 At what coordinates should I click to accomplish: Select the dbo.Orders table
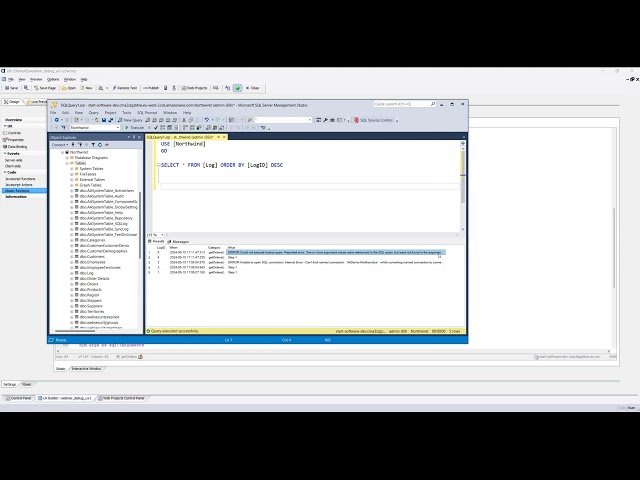point(89,284)
